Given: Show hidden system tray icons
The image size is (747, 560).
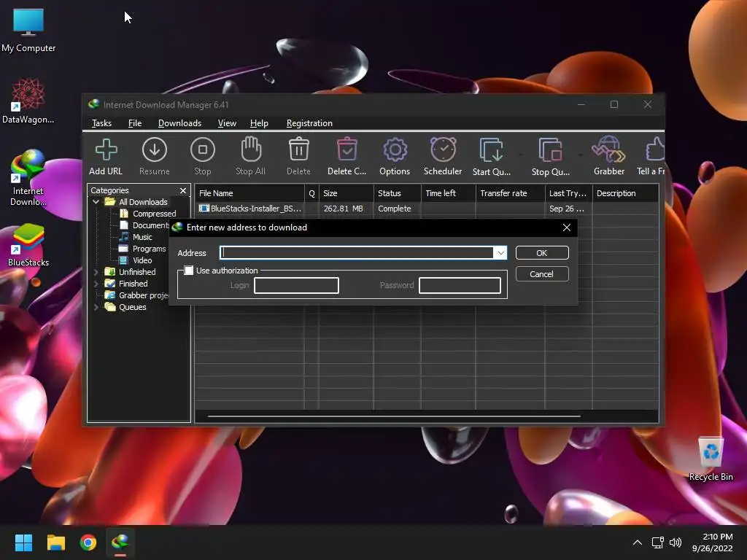Looking at the screenshot, I should [638, 542].
